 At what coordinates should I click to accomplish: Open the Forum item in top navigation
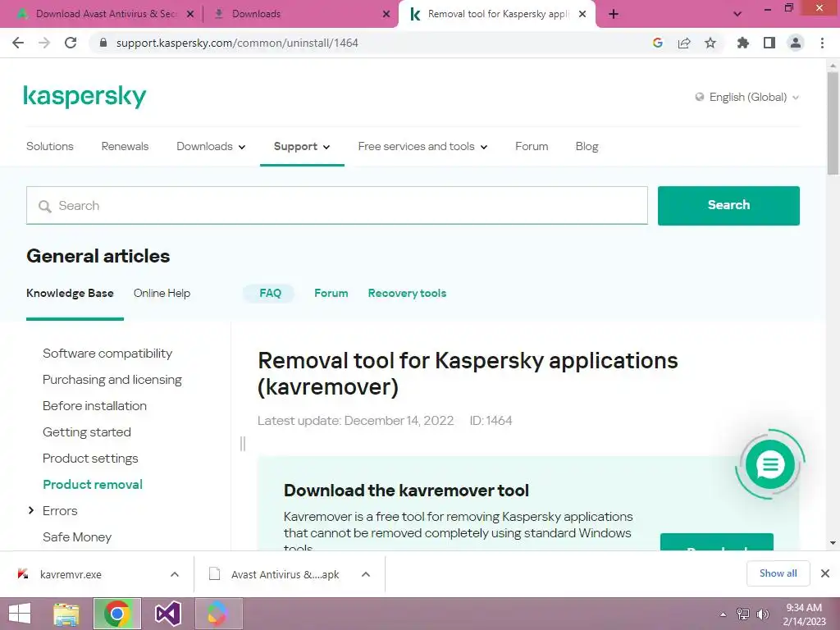[532, 146]
